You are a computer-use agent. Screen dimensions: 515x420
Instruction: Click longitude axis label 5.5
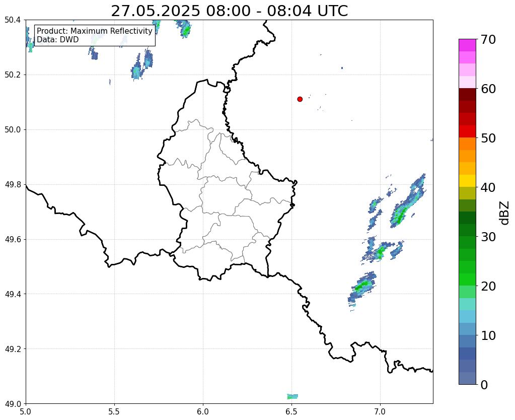[114, 412]
